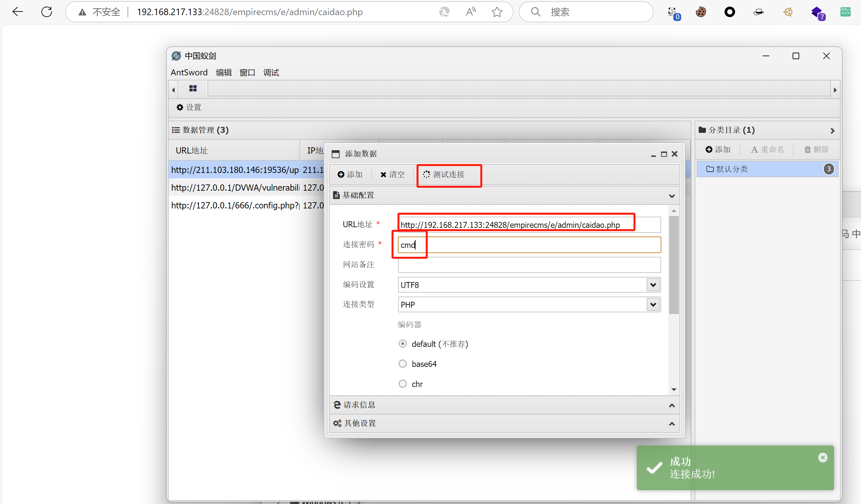The width and height of the screenshot is (861, 504).
Task: Open the 调试 menu
Action: [x=271, y=72]
